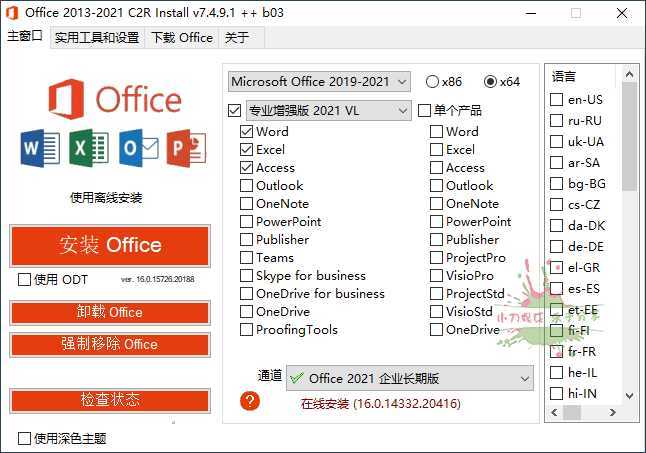The image size is (646, 453).
Task: Switch to the 实用工具和设置 tab
Action: coord(96,38)
